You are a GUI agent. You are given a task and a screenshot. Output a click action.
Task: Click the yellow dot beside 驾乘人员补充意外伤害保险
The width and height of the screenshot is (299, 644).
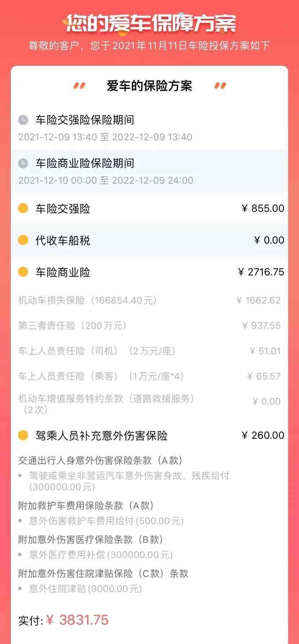click(x=23, y=435)
